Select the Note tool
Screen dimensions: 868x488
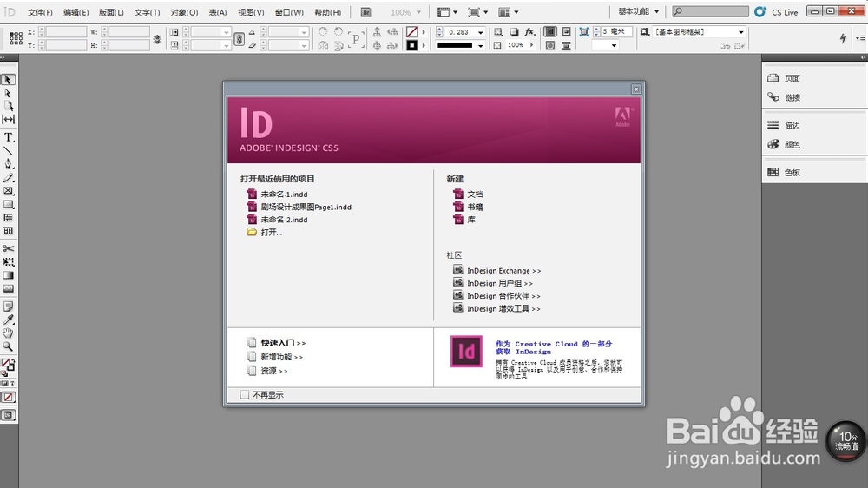click(9, 307)
